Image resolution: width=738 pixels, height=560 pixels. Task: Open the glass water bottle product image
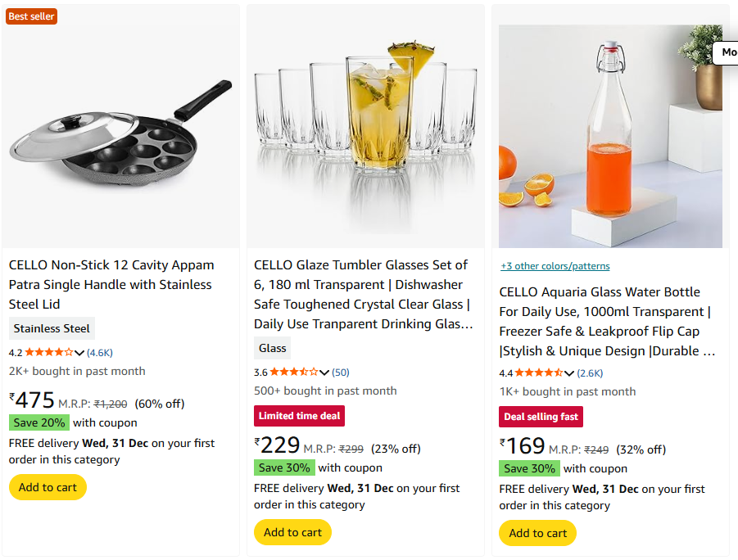pos(610,136)
